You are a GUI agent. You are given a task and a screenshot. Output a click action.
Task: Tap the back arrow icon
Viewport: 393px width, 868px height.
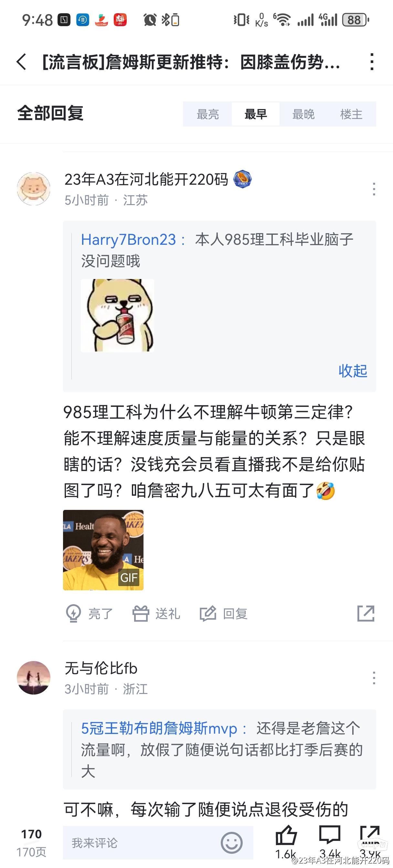coord(21,62)
